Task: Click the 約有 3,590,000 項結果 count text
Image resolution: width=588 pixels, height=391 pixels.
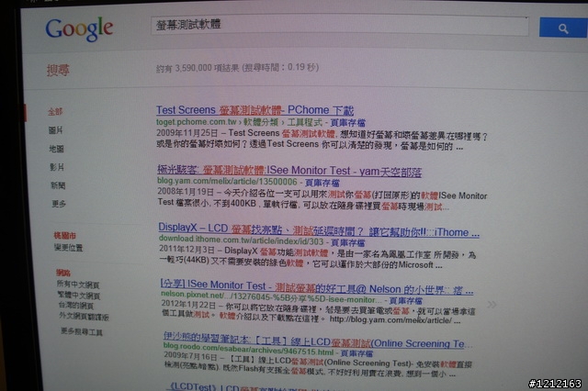Action: [198, 68]
